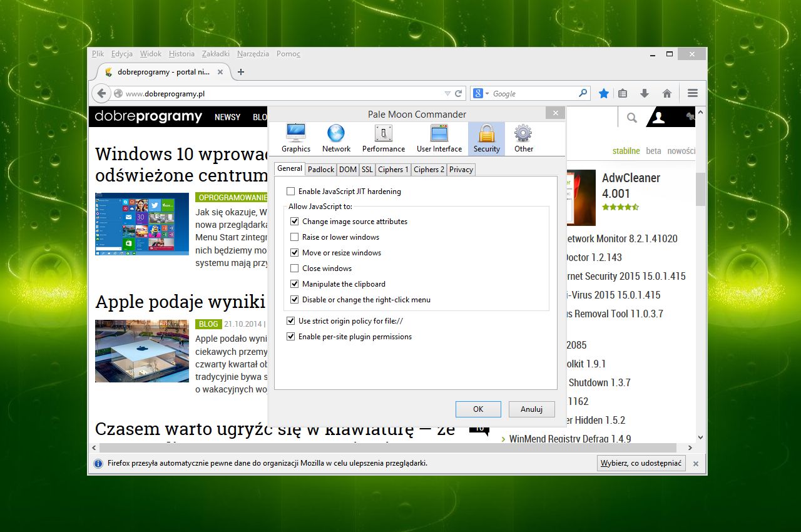Dismiss the Firefox data notification bar
This screenshot has height=532, width=801.
[x=696, y=464]
